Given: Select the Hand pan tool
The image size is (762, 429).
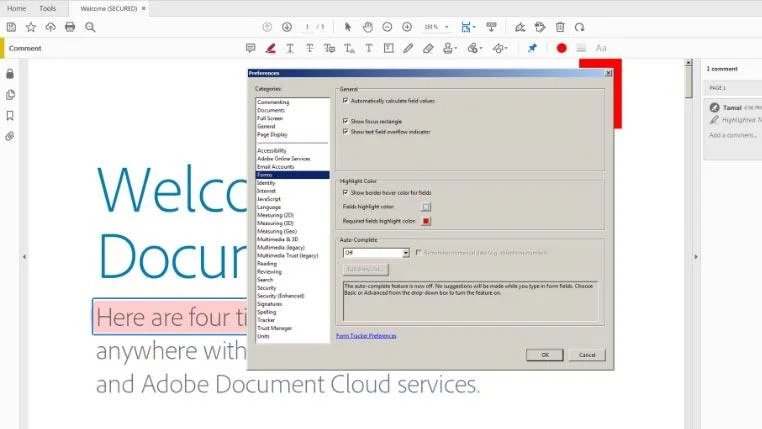Looking at the screenshot, I should point(367,27).
